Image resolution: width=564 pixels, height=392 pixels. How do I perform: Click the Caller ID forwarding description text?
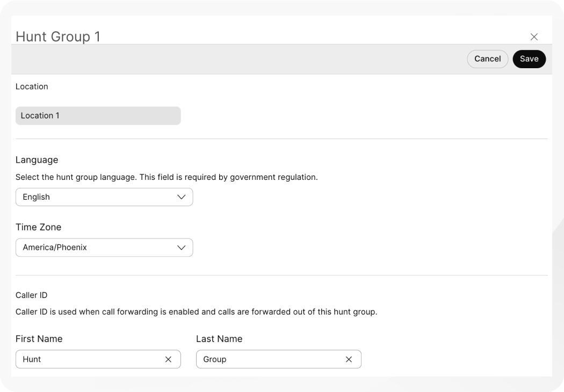[x=196, y=311]
